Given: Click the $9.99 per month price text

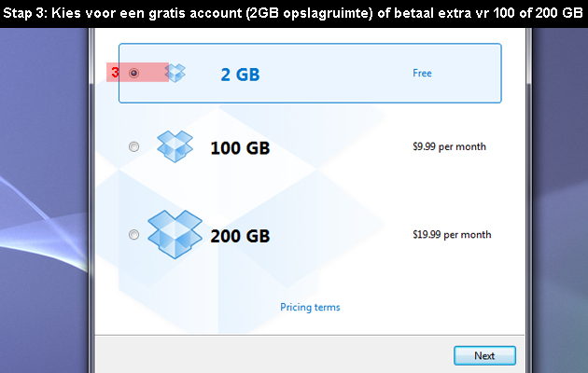Looking at the screenshot, I should tap(449, 146).
